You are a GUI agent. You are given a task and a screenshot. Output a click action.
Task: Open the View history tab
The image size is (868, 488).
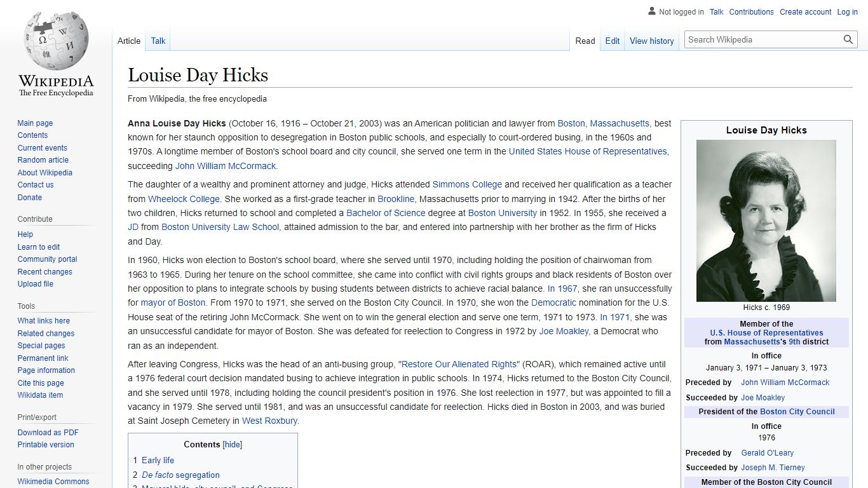tap(652, 41)
